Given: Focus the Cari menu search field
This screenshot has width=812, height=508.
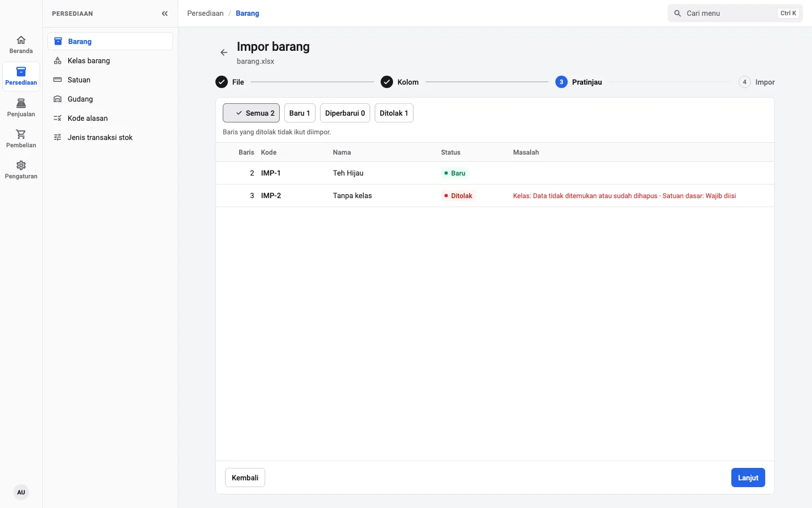Looking at the screenshot, I should tap(735, 14).
